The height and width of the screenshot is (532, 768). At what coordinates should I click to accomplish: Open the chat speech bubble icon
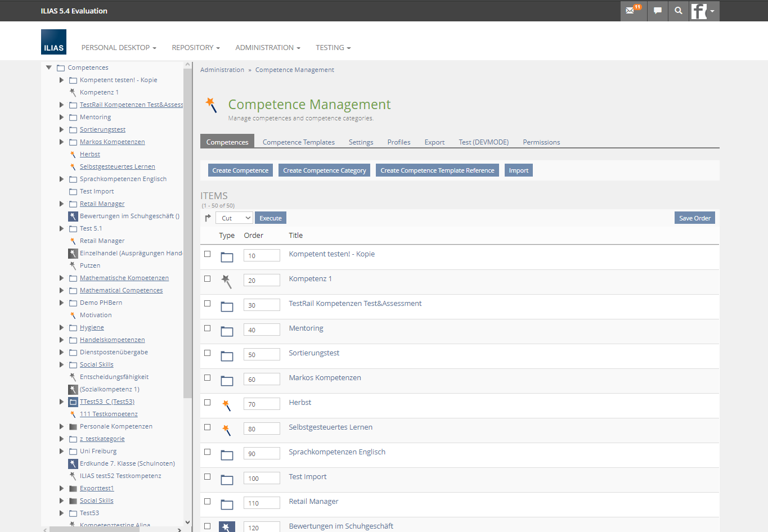[x=657, y=11]
